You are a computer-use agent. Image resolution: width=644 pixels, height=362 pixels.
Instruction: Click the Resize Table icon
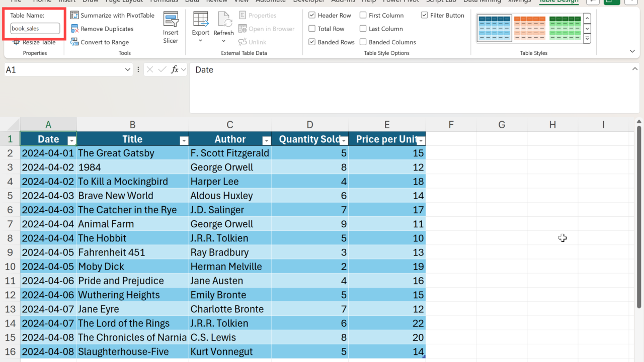(16, 43)
